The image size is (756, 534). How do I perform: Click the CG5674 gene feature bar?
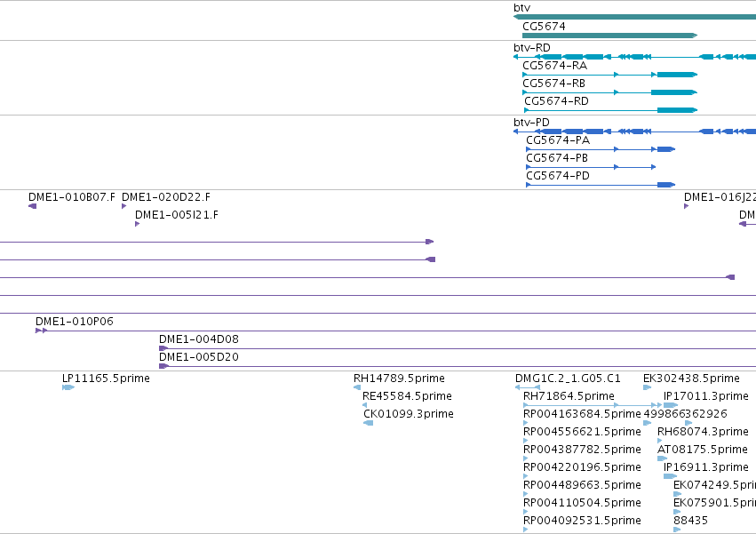(x=610, y=36)
